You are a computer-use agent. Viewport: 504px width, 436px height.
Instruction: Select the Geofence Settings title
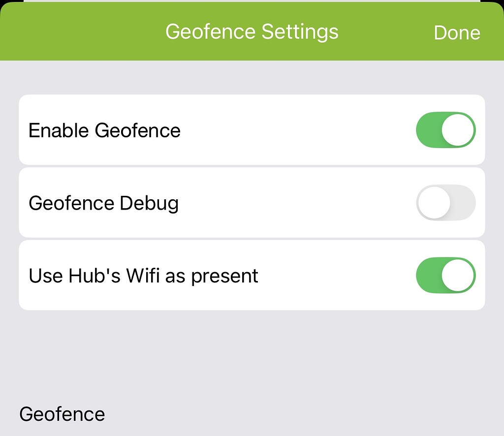[252, 31]
